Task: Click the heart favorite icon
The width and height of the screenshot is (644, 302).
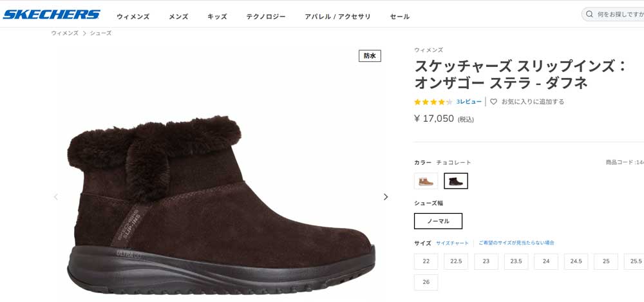Action: [x=494, y=102]
